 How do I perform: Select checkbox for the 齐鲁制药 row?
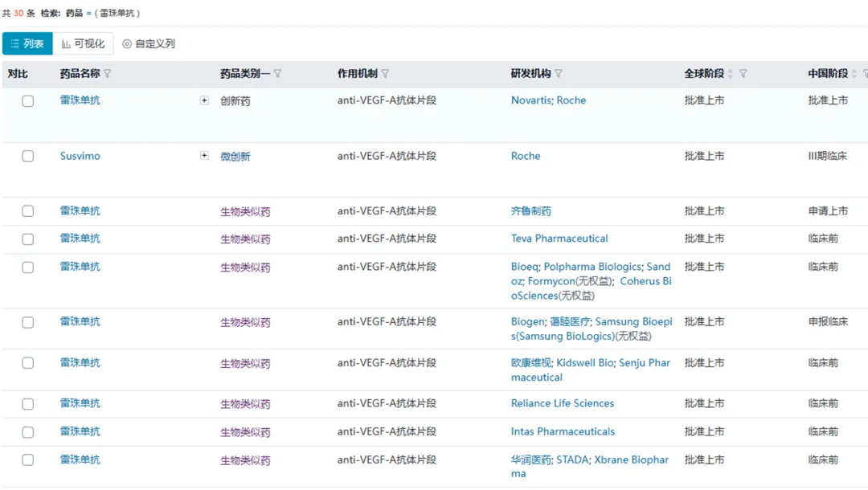[x=28, y=211]
